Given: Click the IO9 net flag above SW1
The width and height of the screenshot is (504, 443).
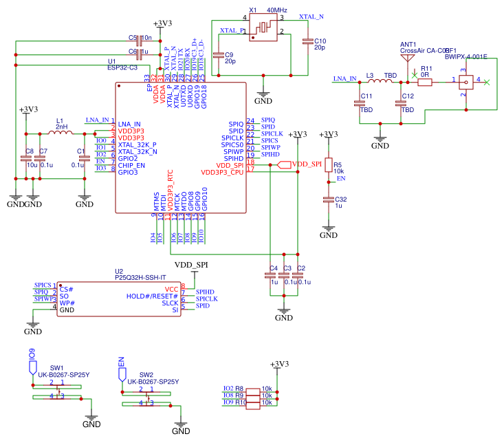Looking at the screenshot, I should (33, 368).
